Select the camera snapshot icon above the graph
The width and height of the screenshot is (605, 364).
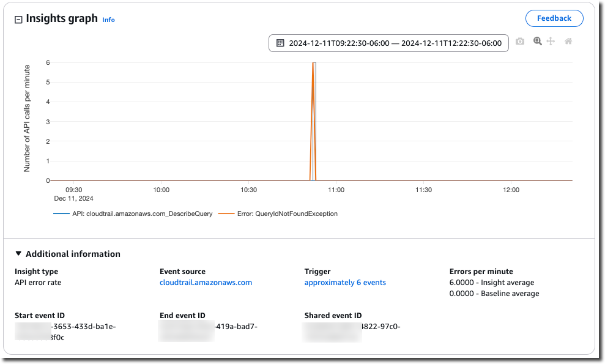point(519,41)
